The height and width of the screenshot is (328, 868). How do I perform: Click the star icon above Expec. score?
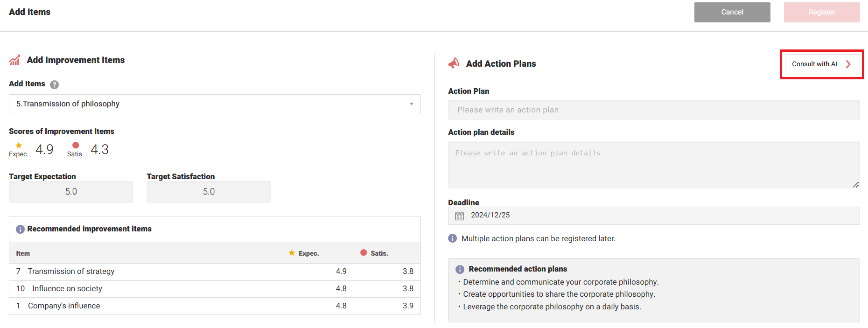[19, 146]
